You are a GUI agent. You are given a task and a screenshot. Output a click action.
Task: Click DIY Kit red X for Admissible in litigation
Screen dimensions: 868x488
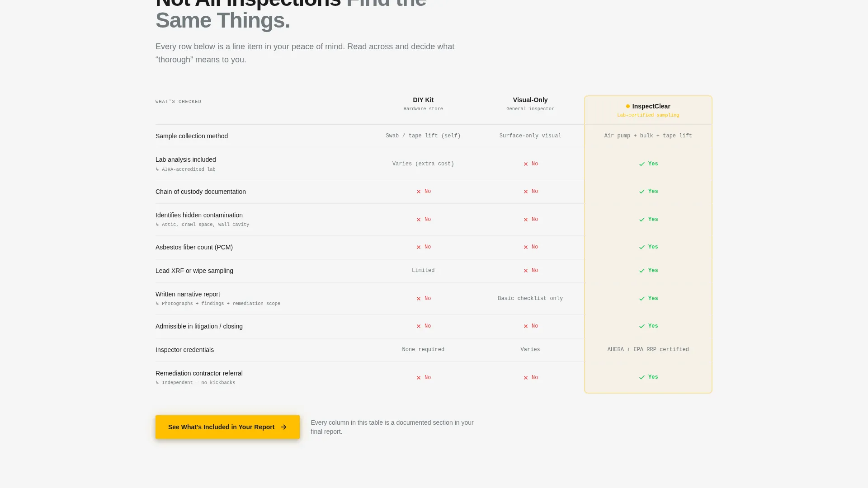click(x=419, y=326)
